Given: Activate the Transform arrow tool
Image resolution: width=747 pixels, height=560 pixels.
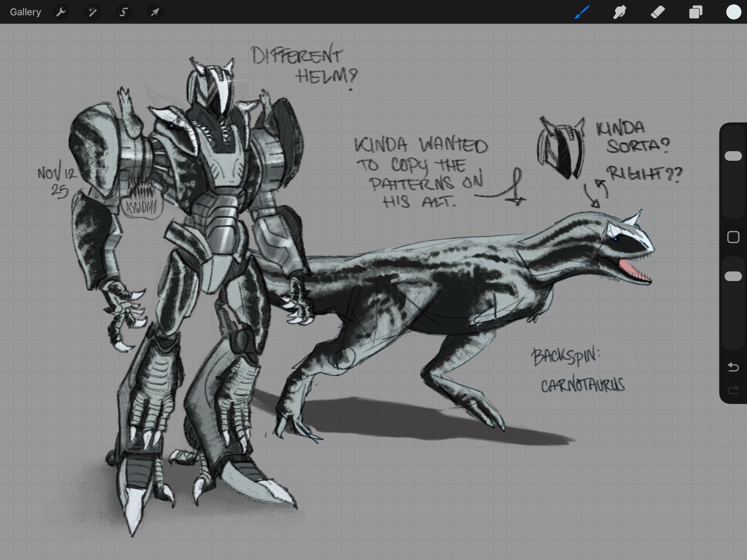Looking at the screenshot, I should pos(155,12).
